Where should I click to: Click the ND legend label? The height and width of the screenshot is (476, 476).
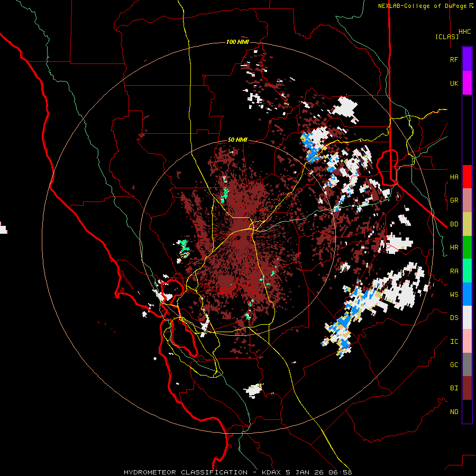pos(454,412)
